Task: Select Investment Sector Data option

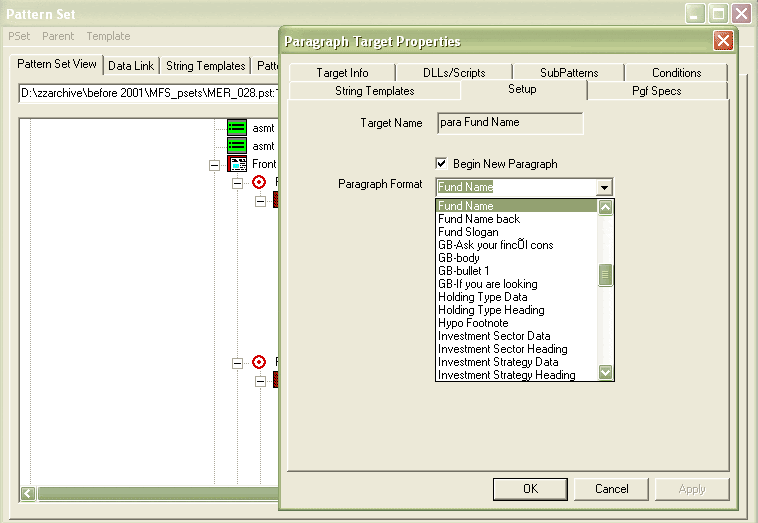Action: [x=517, y=336]
